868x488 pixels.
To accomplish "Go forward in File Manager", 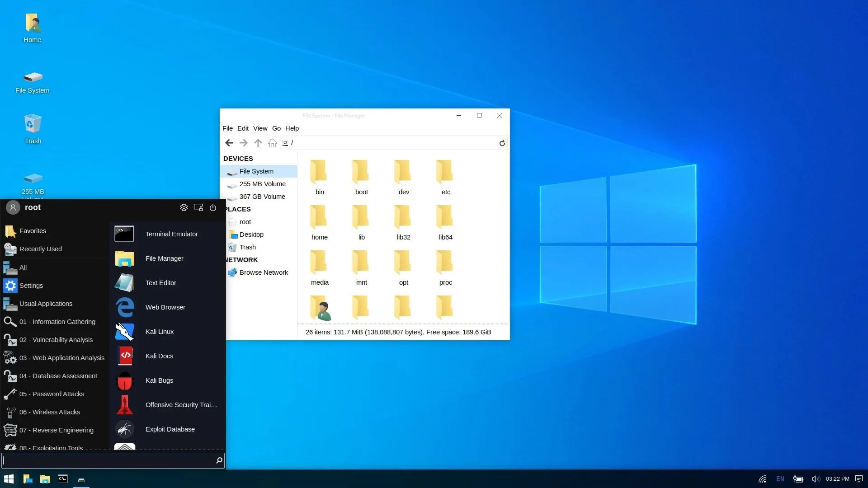I will 244,143.
